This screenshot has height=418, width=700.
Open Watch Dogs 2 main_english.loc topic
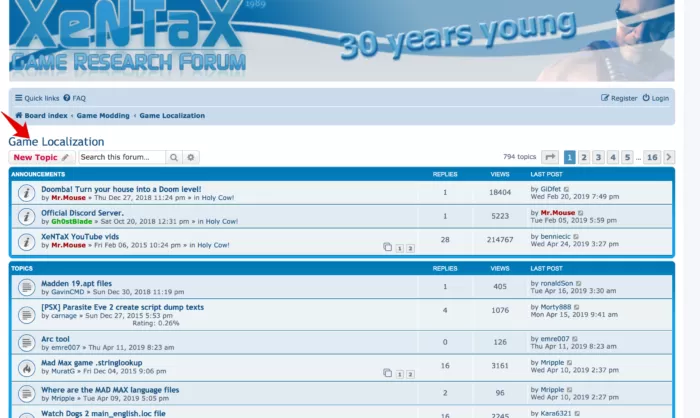pos(103,414)
